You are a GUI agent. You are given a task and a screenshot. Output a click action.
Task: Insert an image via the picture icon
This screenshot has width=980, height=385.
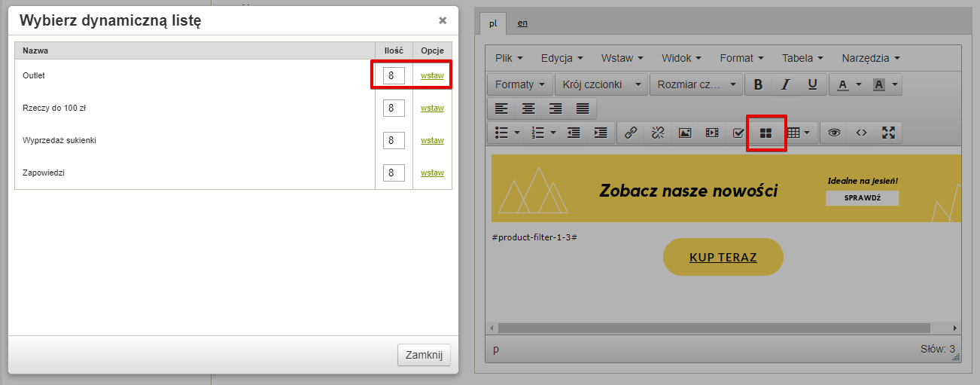[x=685, y=133]
